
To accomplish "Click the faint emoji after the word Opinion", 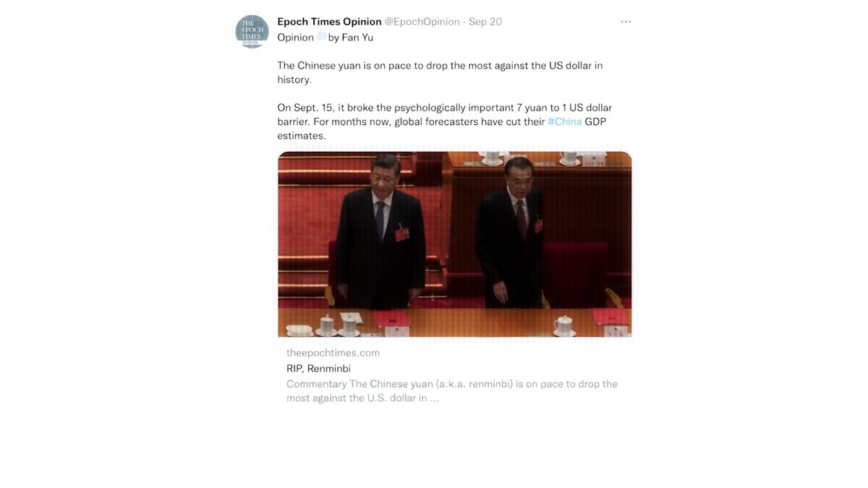I will (321, 37).
